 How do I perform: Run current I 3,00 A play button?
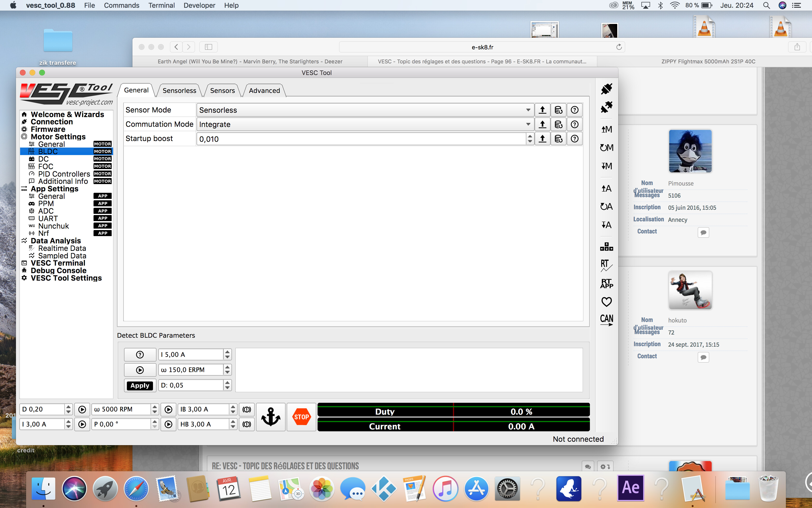[82, 424]
